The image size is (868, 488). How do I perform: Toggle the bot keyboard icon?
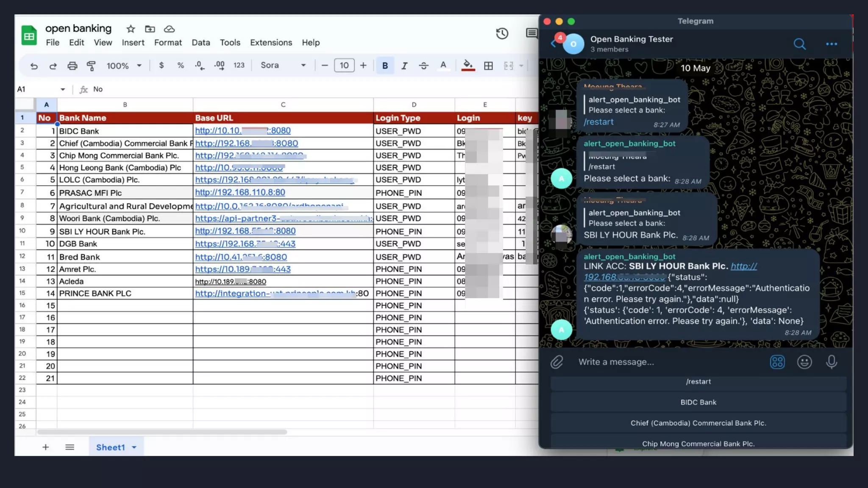pyautogui.click(x=777, y=362)
